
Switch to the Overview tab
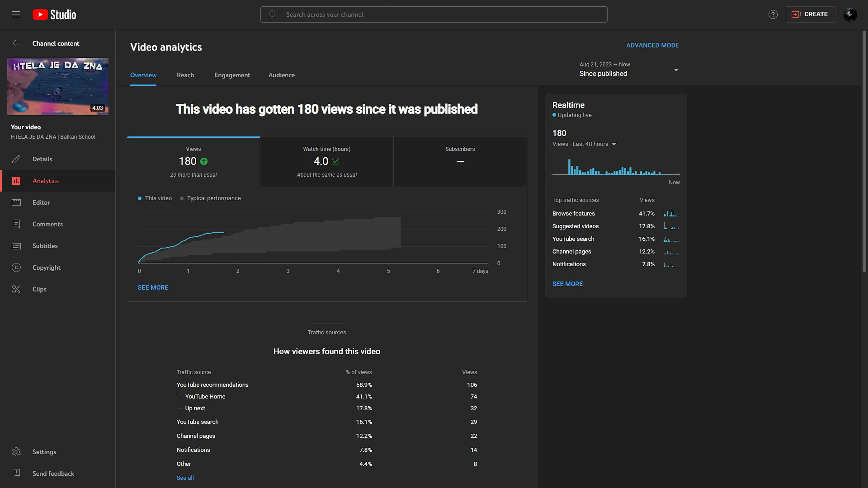[x=143, y=75]
